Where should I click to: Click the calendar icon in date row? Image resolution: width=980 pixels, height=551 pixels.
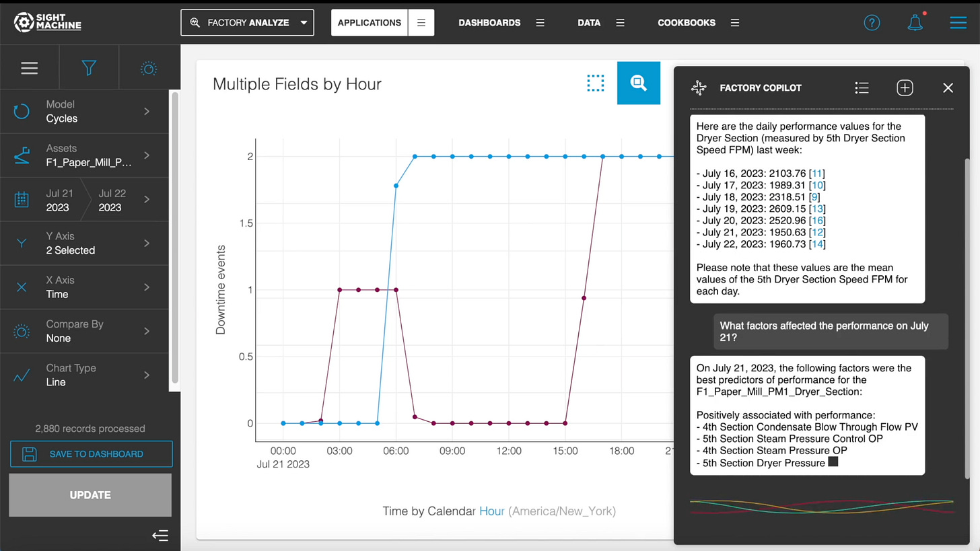[x=22, y=199]
